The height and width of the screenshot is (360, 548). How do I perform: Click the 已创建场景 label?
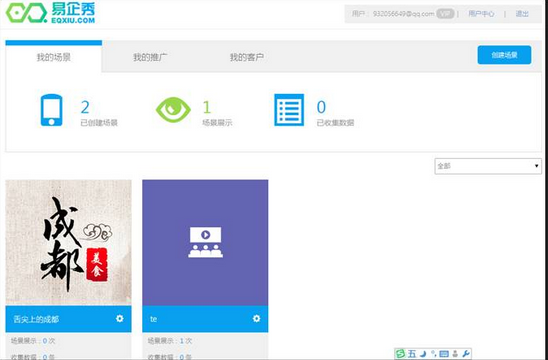(x=99, y=123)
